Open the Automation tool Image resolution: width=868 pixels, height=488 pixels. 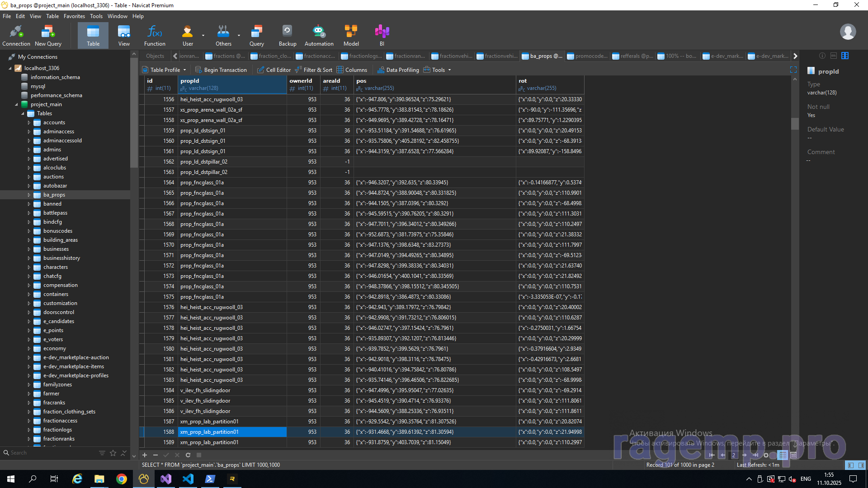coord(319,36)
